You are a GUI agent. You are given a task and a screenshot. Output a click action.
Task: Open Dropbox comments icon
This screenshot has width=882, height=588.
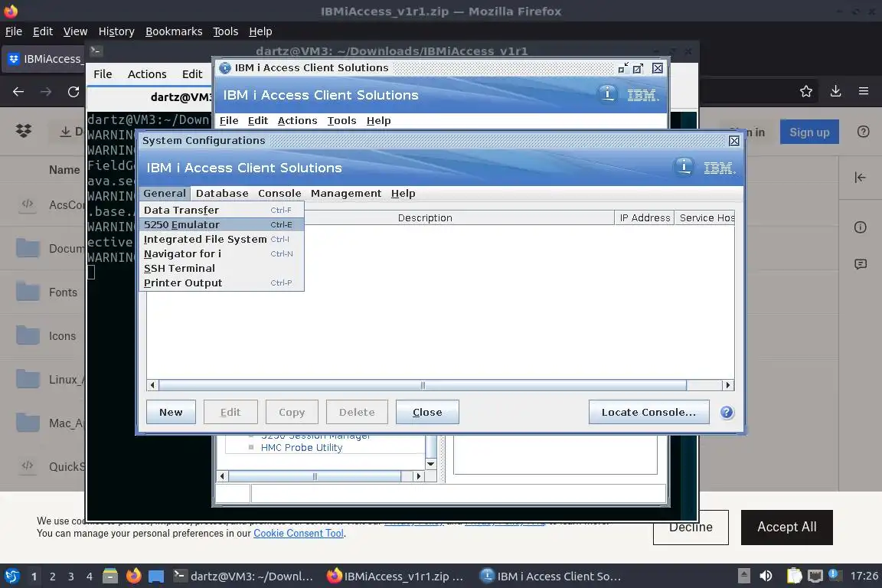tap(860, 264)
